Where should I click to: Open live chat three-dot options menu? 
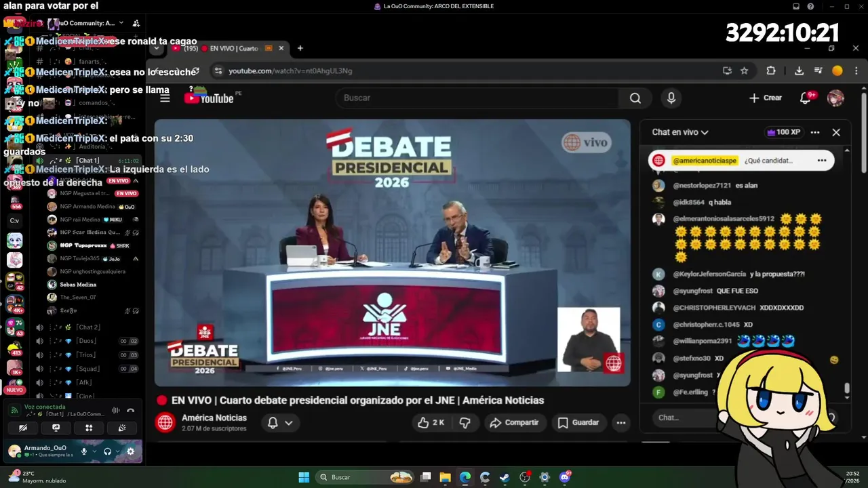click(x=815, y=132)
